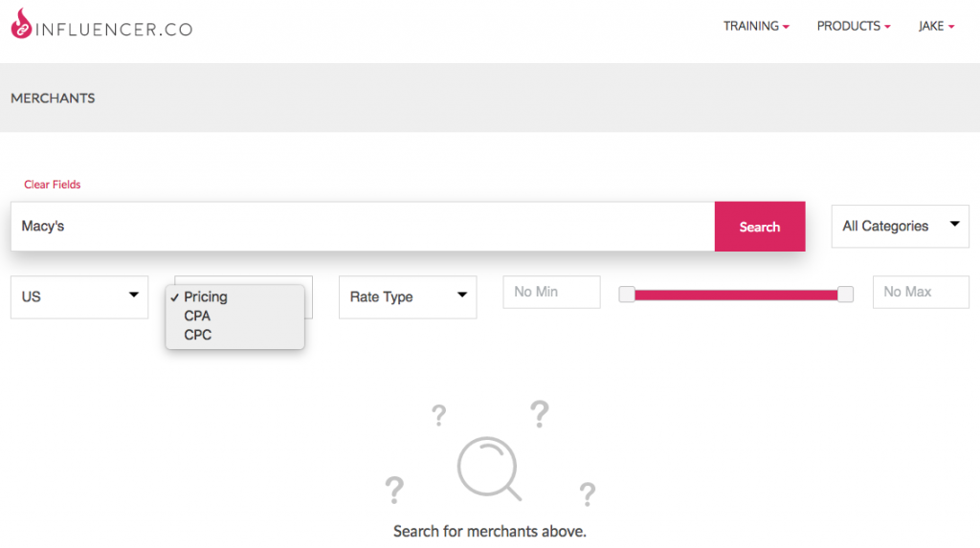Click the No Max input field
The height and width of the screenshot is (548, 980).
921,292
